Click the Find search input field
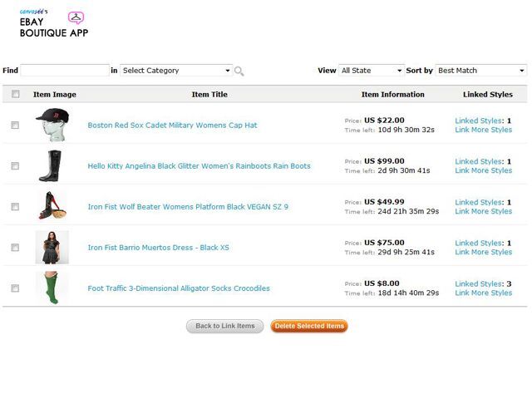The height and width of the screenshot is (399, 532). (65, 71)
